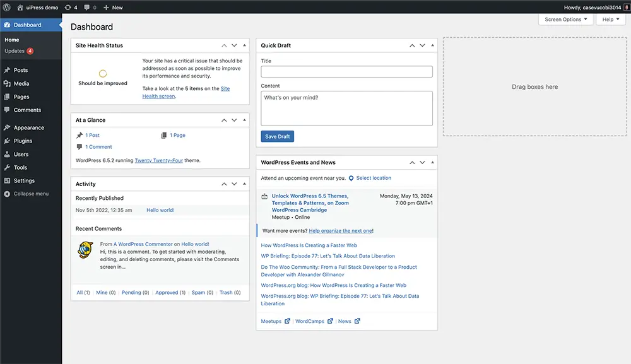Open Appearance via paintbrush icon

(x=7, y=127)
